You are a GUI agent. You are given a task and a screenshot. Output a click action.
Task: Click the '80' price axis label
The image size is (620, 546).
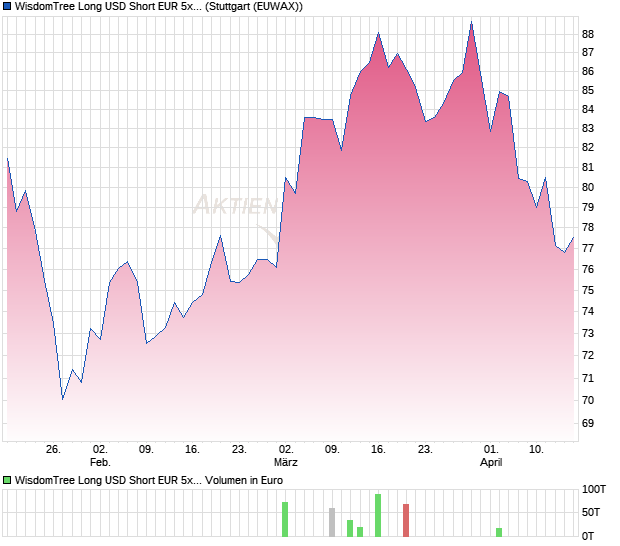[588, 187]
